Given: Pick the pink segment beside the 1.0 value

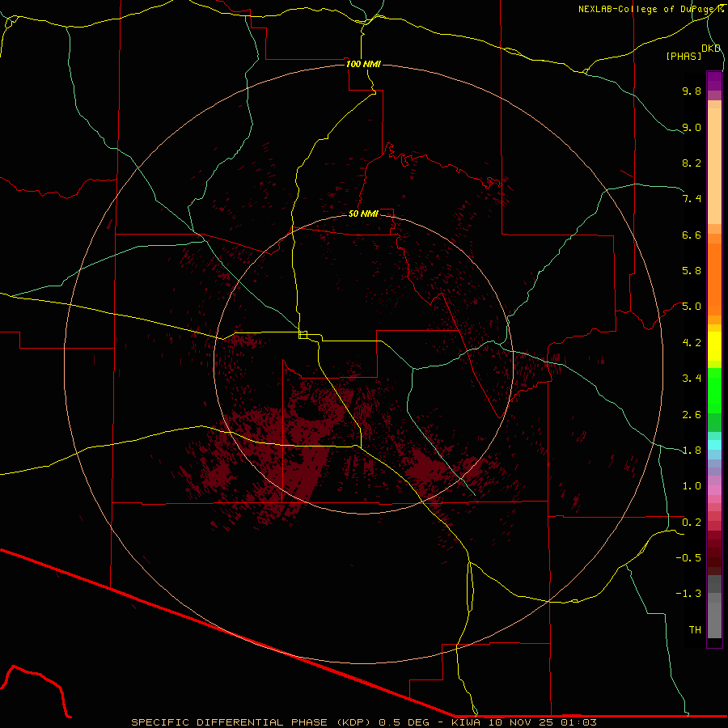Looking at the screenshot, I should pos(714,489).
